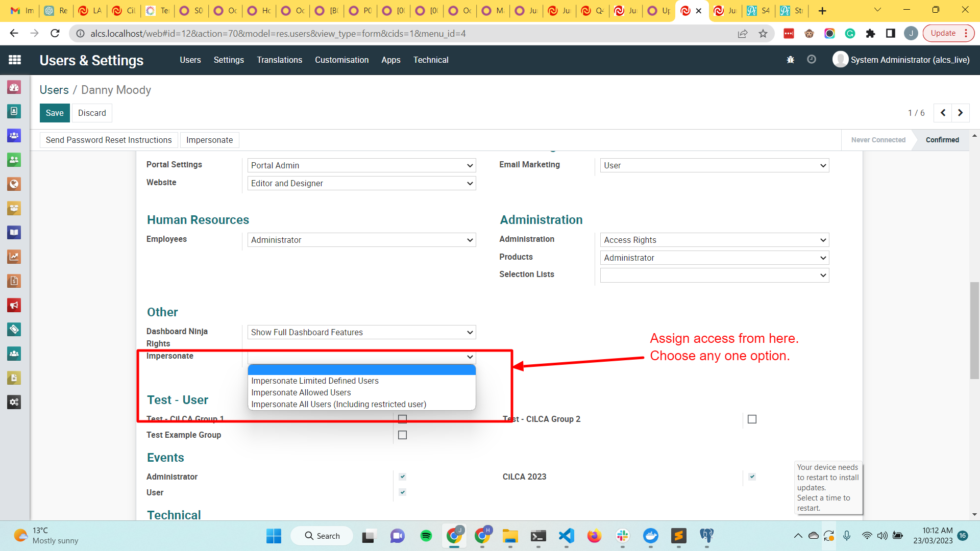Go to next record arrow
The width and height of the screenshot is (980, 551).
pos(960,113)
